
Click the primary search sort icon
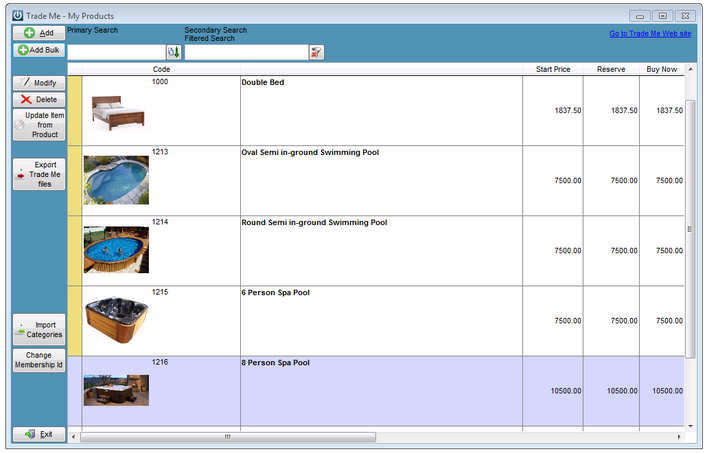click(x=174, y=52)
